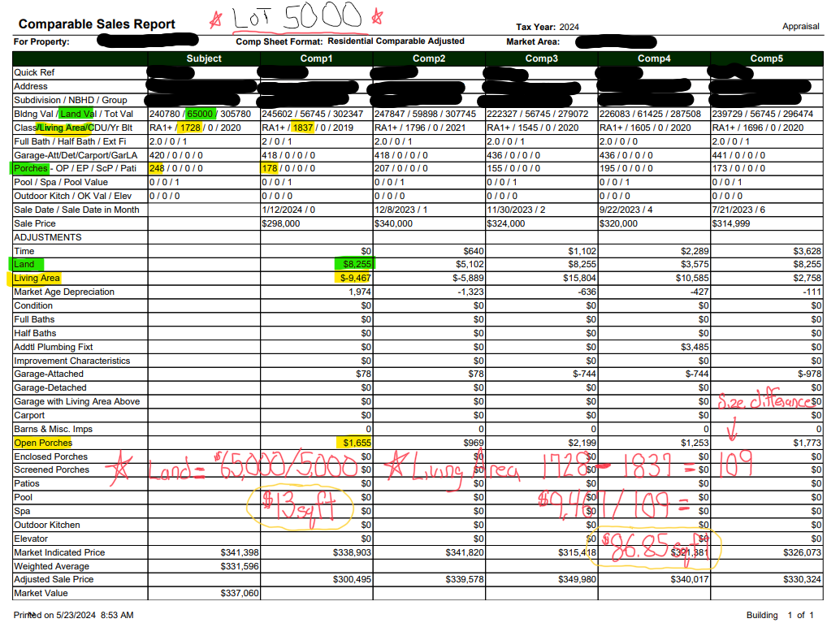Screen dimensions: 840x623
Task: Click Subject porch value "248 / 0 / 0 / 0"
Action: click(x=176, y=168)
